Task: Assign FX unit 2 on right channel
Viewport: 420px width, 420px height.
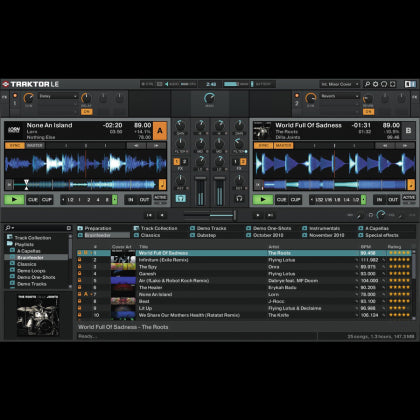Action: [243, 162]
